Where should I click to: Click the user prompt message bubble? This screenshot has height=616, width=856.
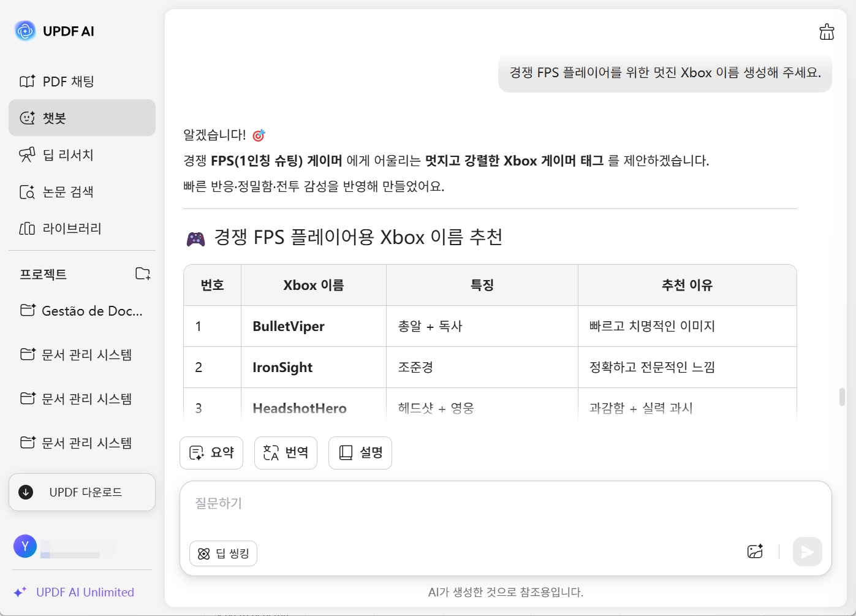665,73
